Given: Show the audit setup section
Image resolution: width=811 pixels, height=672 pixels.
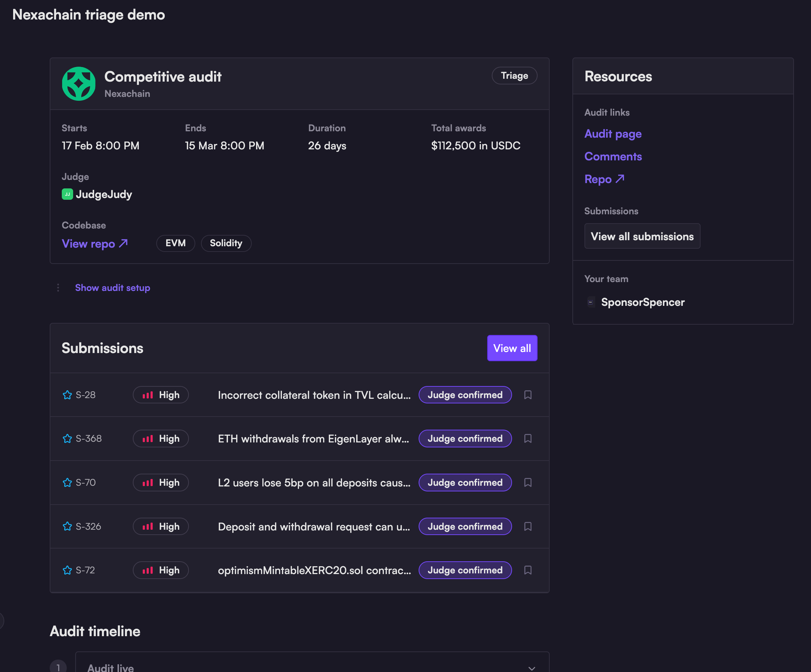Looking at the screenshot, I should [x=112, y=287].
